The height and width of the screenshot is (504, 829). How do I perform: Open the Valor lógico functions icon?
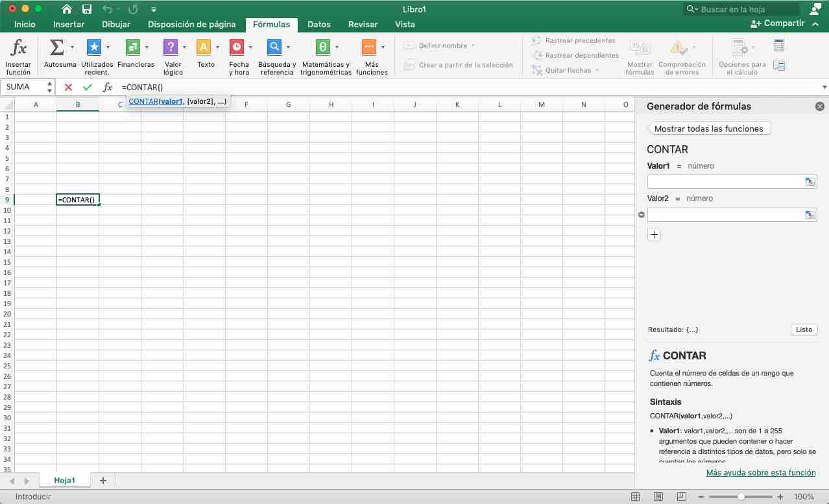(170, 47)
